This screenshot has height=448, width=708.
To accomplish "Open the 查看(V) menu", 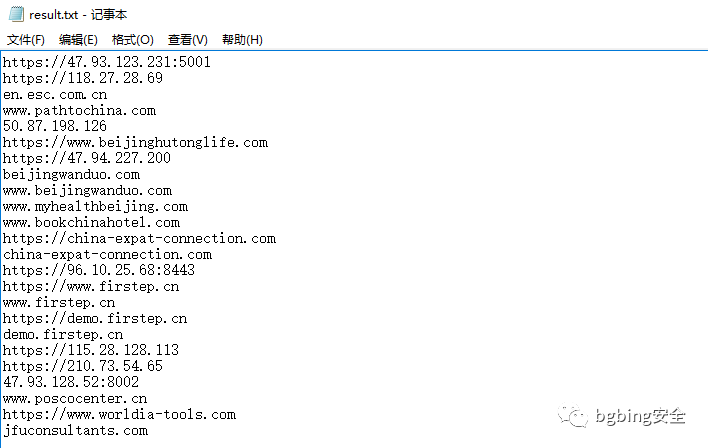I will pyautogui.click(x=188, y=40).
